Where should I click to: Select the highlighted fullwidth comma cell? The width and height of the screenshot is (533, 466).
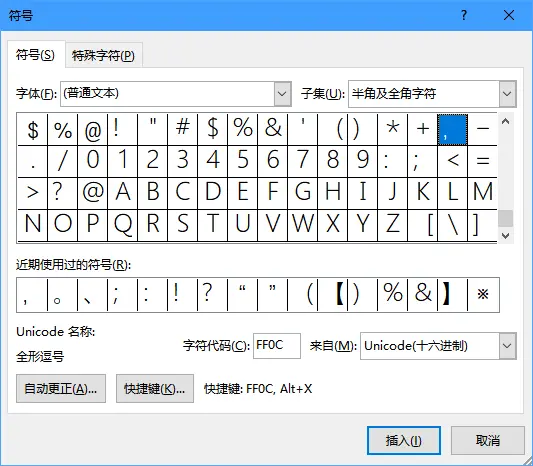click(452, 130)
